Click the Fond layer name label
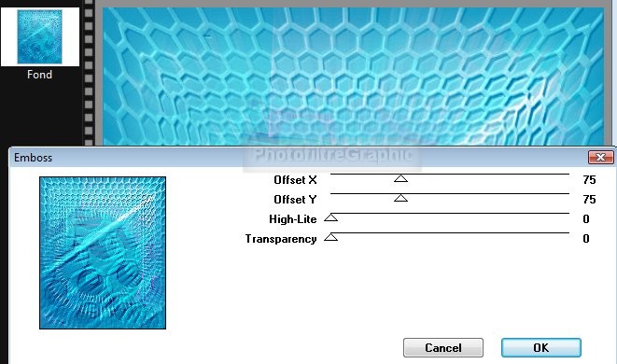This screenshot has width=617, height=364. [x=40, y=75]
